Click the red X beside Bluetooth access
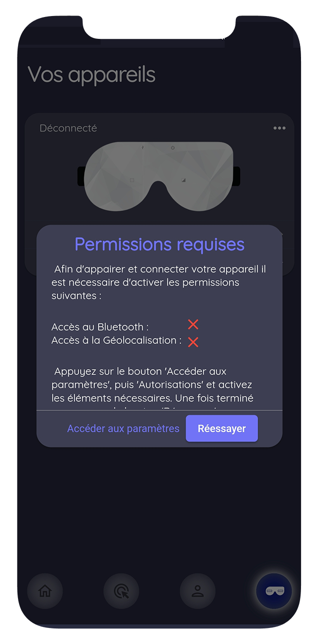The width and height of the screenshot is (319, 644). 193,324
